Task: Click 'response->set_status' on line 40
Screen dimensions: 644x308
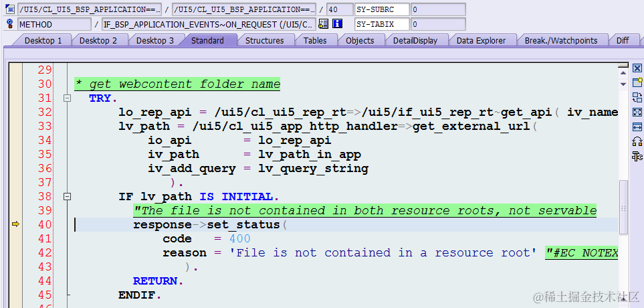Action: click(207, 225)
